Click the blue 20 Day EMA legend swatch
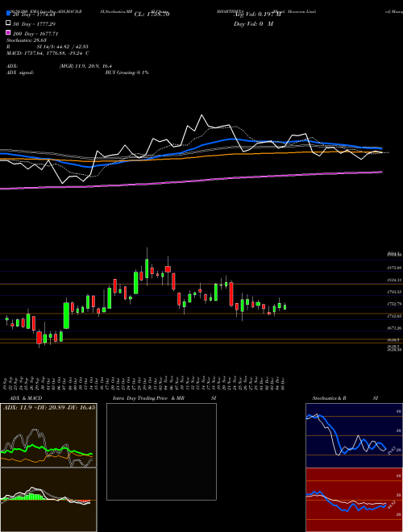403x532 pixels. point(8,14)
